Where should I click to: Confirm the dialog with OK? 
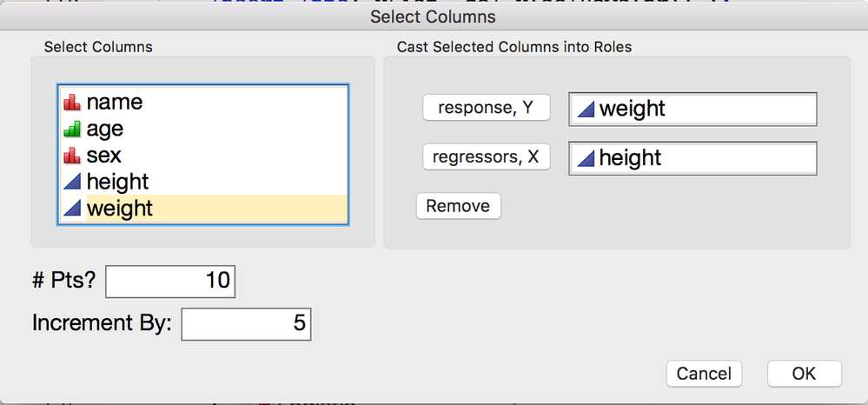(805, 374)
